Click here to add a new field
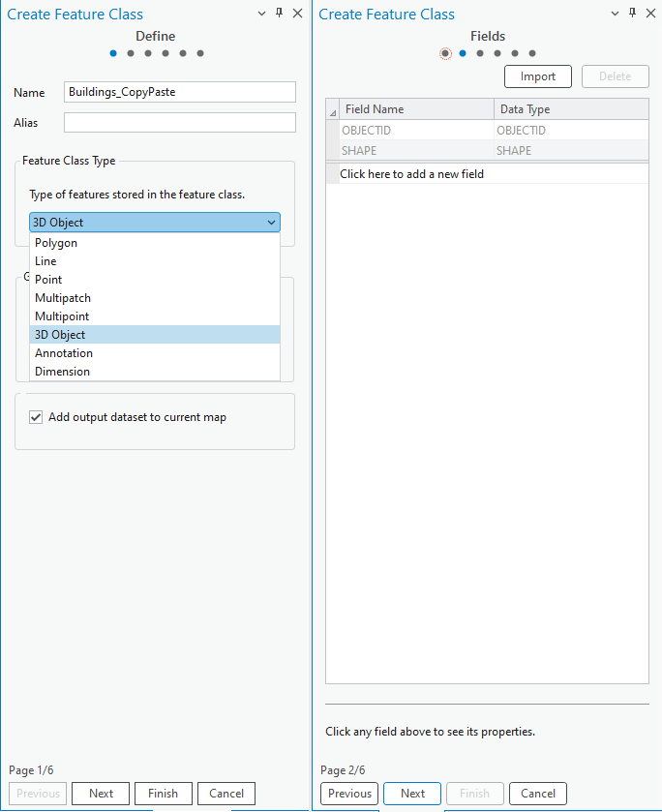Viewport: 662px width, 812px height. click(494, 174)
